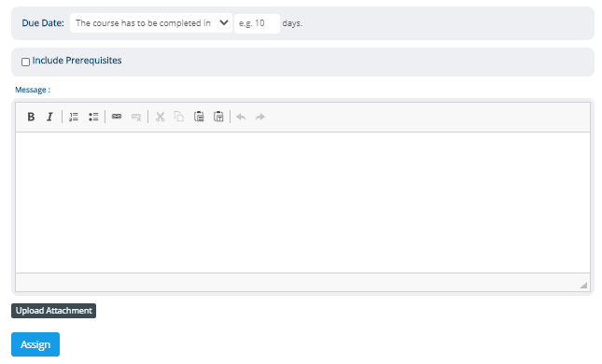Toggle italic formatting in message editor
602x364 pixels.
[49, 117]
